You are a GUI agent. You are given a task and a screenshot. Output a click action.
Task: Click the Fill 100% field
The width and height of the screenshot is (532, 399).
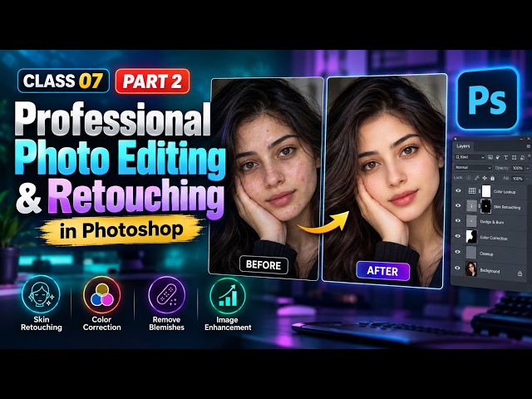518,179
